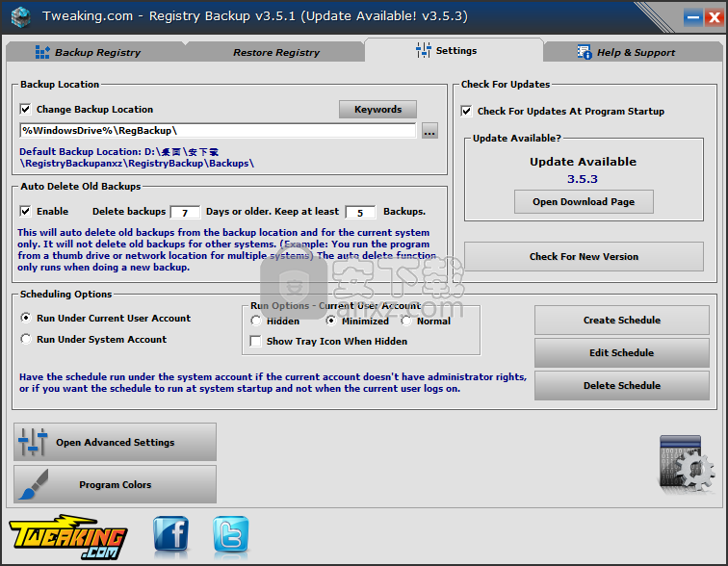Toggle Check For Updates At Program Startup
728x566 pixels.
(x=466, y=112)
